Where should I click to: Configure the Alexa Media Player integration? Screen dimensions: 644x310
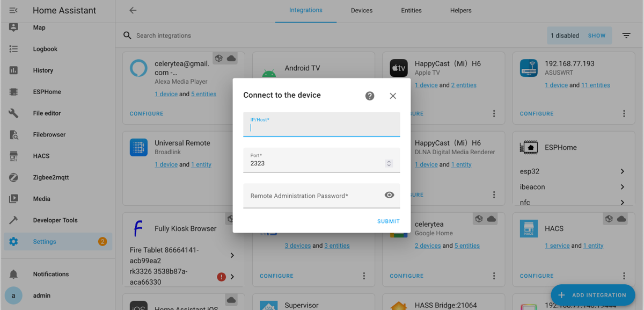click(x=147, y=113)
